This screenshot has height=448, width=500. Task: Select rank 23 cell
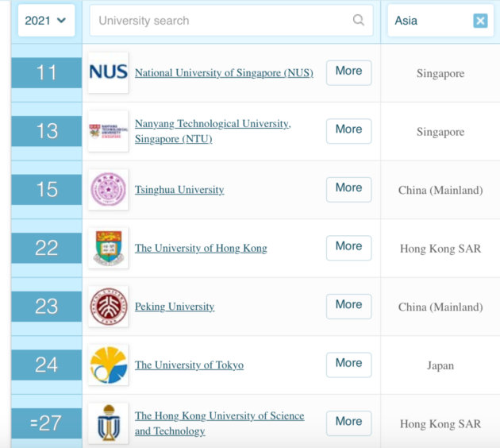(x=47, y=307)
